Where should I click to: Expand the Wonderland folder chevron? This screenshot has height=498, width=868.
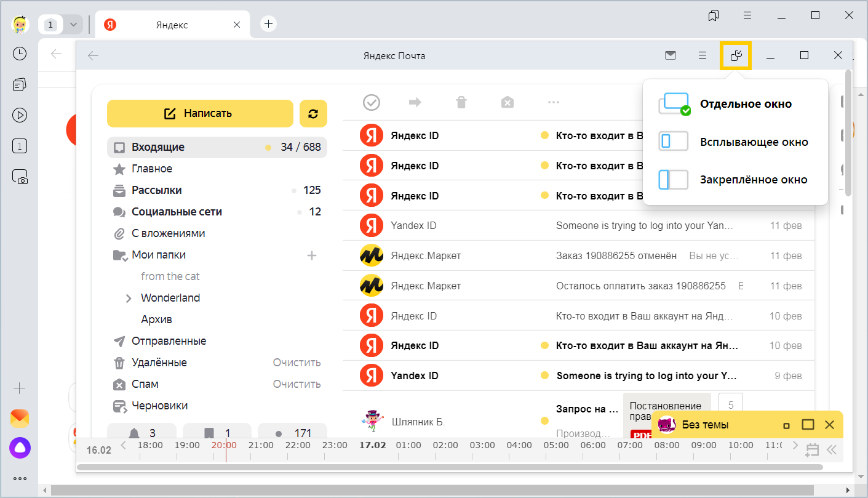[129, 299]
